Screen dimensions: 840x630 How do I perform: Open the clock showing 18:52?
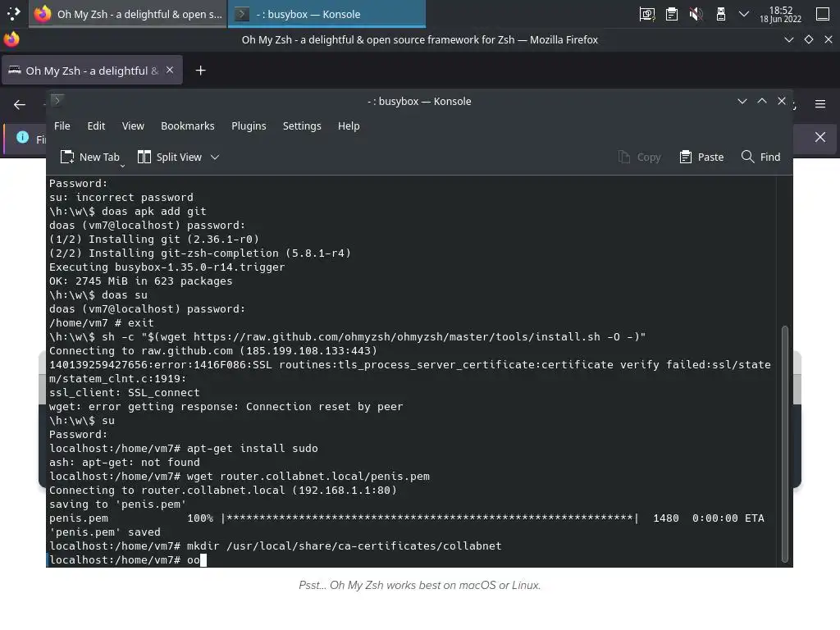click(x=781, y=15)
